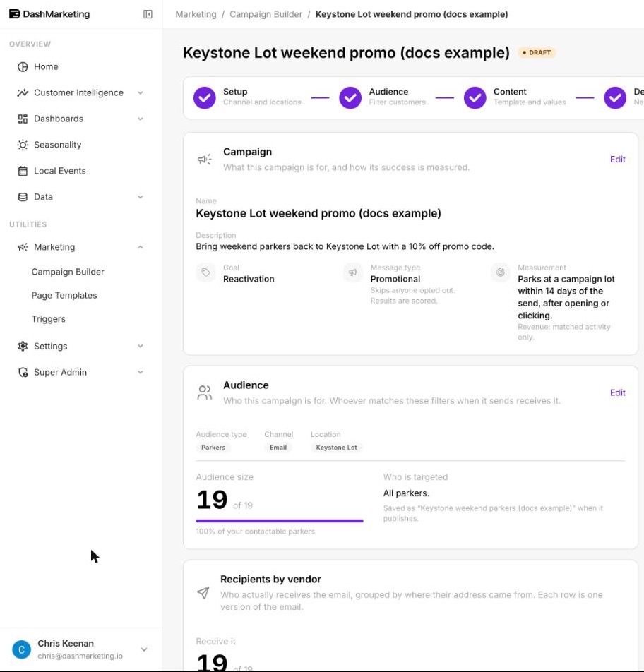The width and height of the screenshot is (644, 672).
Task: Click the Content step checkmark circle
Action: [x=475, y=97]
